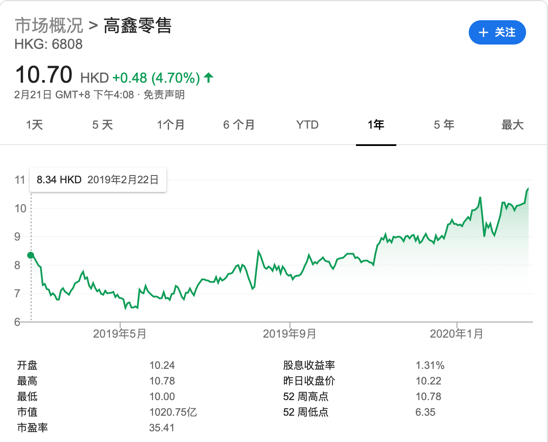Click the 股息收益率 label

point(309,365)
